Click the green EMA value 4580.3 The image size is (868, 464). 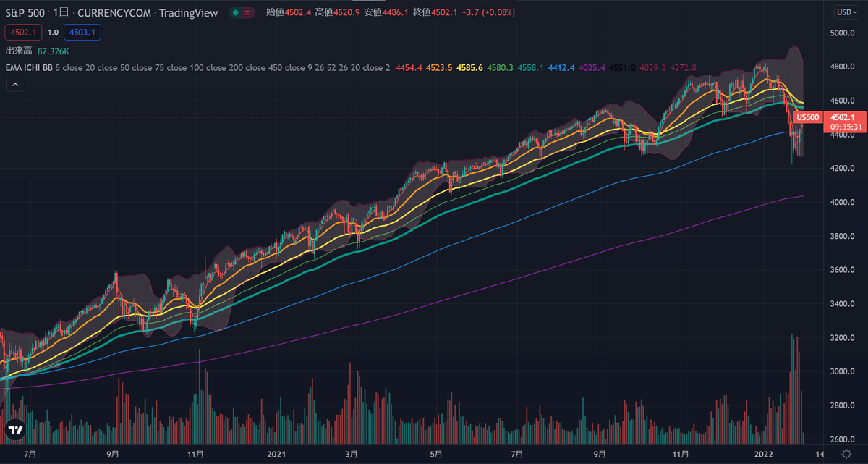[501, 67]
